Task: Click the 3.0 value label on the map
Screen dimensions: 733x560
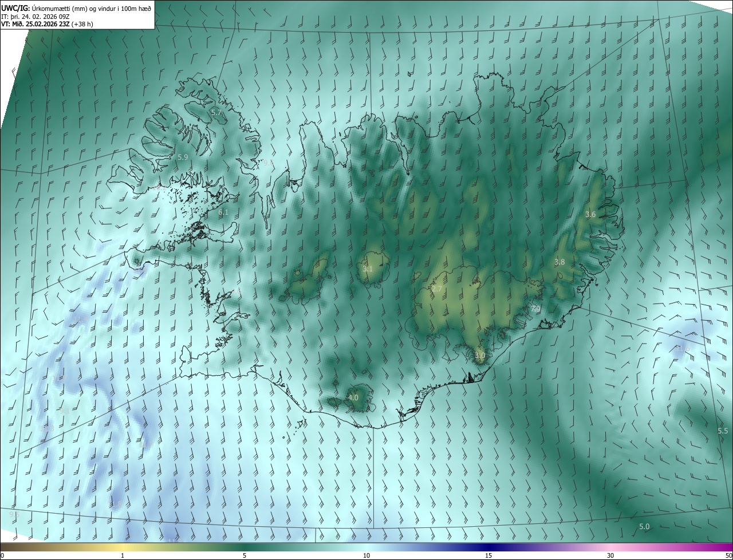Action: 480,356
